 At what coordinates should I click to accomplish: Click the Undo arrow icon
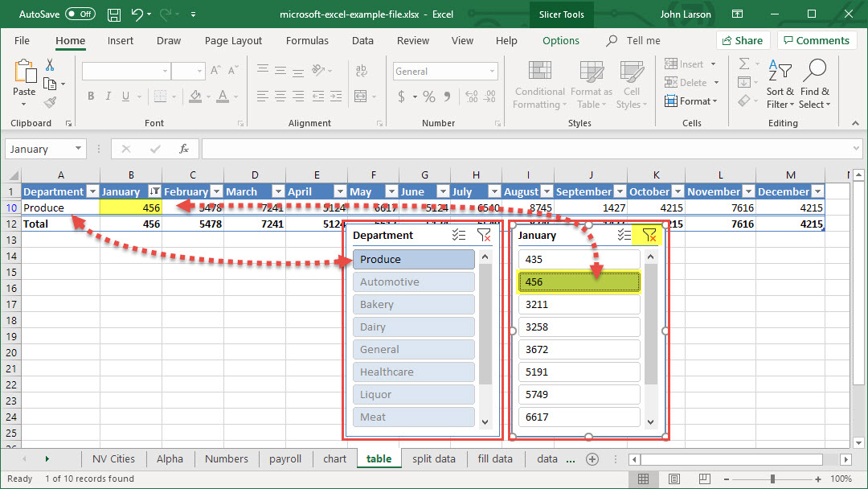(x=137, y=14)
